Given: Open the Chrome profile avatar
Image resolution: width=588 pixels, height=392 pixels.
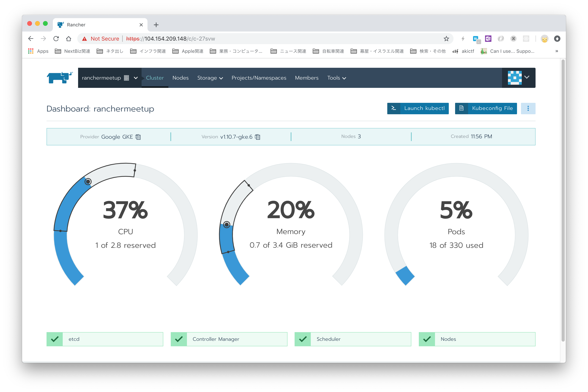Looking at the screenshot, I should coord(544,38).
